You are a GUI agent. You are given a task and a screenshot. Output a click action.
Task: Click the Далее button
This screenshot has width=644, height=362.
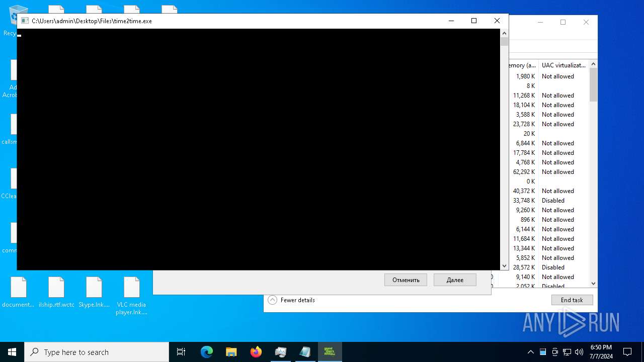pyautogui.click(x=455, y=280)
